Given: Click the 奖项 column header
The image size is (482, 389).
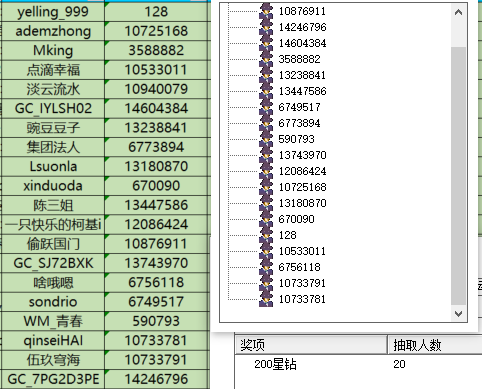Looking at the screenshot, I should tap(311, 344).
